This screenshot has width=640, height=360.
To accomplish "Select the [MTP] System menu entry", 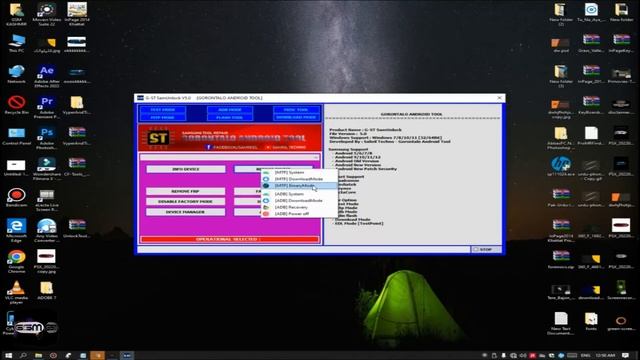I will [x=299, y=173].
